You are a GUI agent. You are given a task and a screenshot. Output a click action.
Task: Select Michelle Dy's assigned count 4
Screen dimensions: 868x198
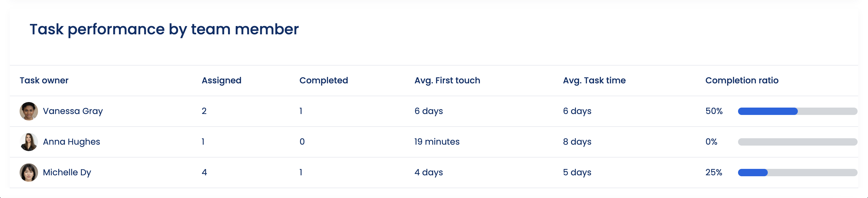coord(204,173)
